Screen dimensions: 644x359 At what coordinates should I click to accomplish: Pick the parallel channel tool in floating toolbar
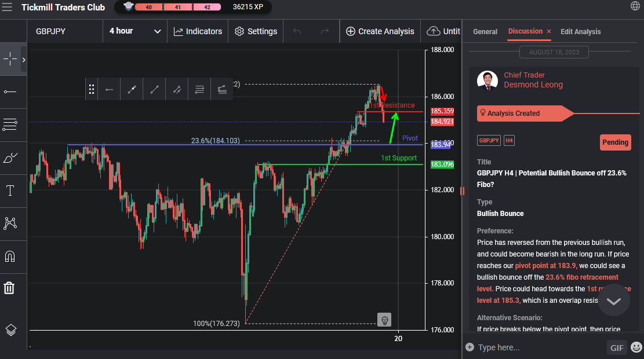click(177, 89)
